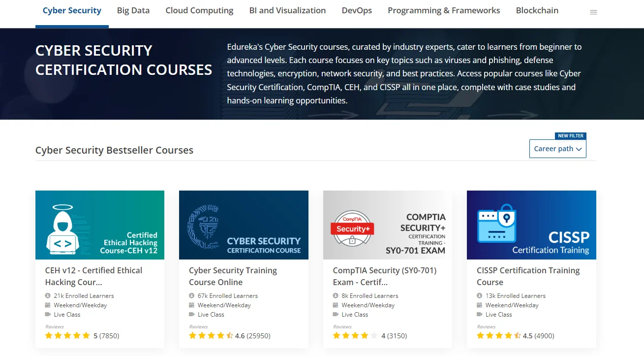
Task: Click the video icon on CISSP card
Action: [479, 315]
